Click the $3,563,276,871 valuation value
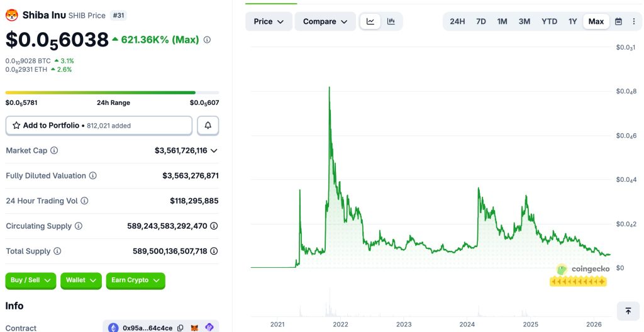 click(x=191, y=176)
